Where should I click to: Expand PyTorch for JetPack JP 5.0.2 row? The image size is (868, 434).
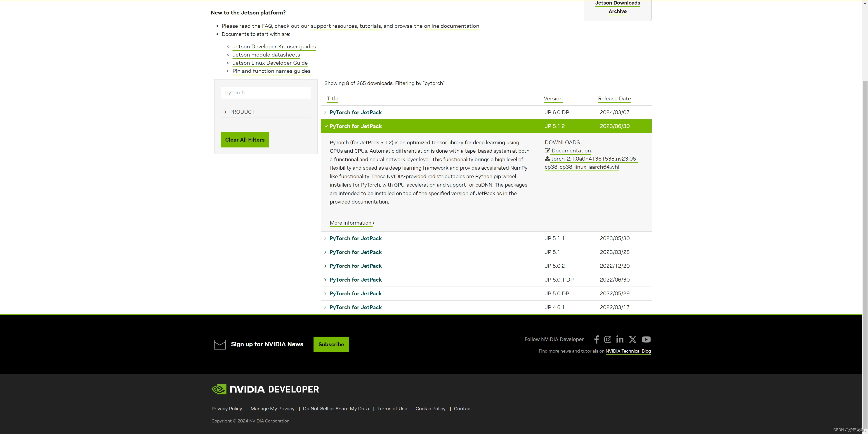486,266
